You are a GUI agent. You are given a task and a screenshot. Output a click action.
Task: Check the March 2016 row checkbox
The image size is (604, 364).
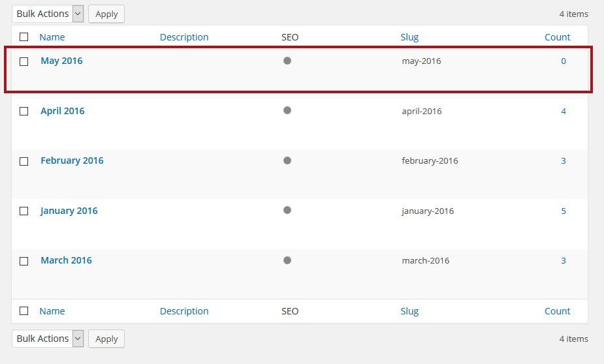coord(24,262)
